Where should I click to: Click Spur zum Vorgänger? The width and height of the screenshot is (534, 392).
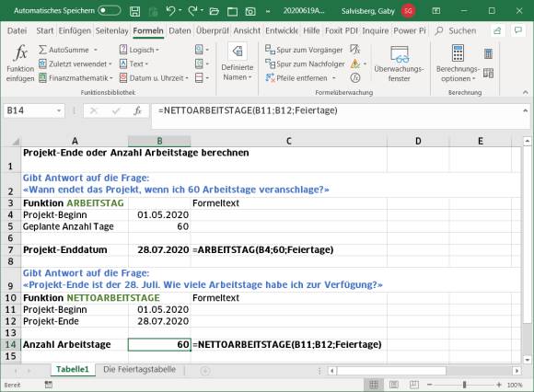[304, 50]
